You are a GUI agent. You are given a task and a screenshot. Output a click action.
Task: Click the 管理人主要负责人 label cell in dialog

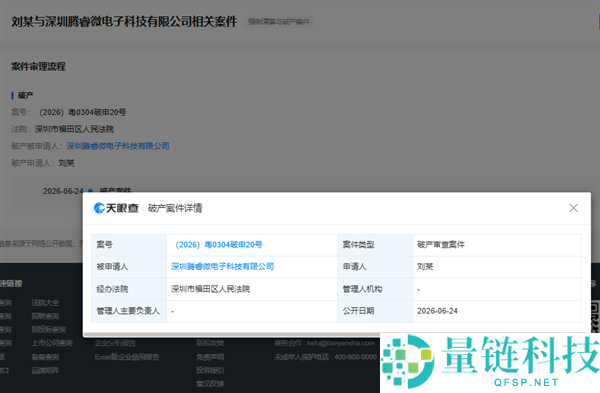(129, 311)
